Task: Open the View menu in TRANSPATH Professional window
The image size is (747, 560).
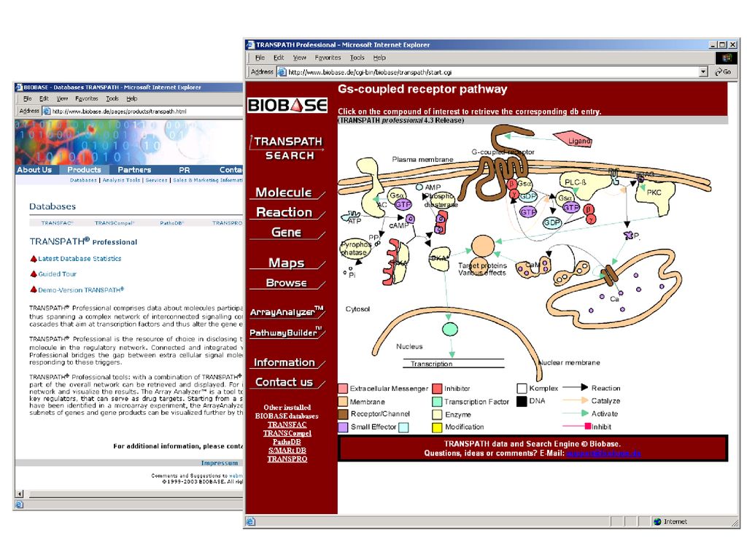Action: point(300,58)
